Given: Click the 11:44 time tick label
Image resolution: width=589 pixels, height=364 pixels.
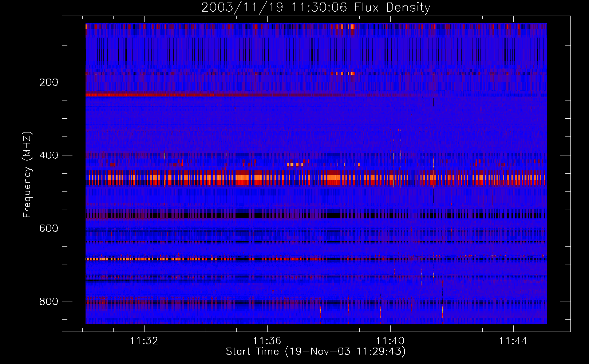Looking at the screenshot, I should click(513, 341).
